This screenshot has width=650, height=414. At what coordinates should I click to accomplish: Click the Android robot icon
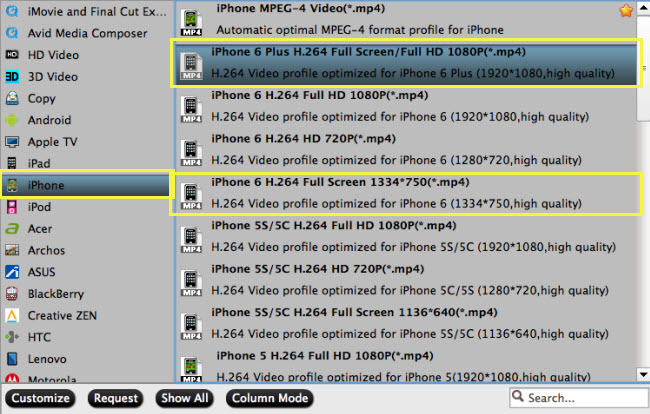pos(12,120)
